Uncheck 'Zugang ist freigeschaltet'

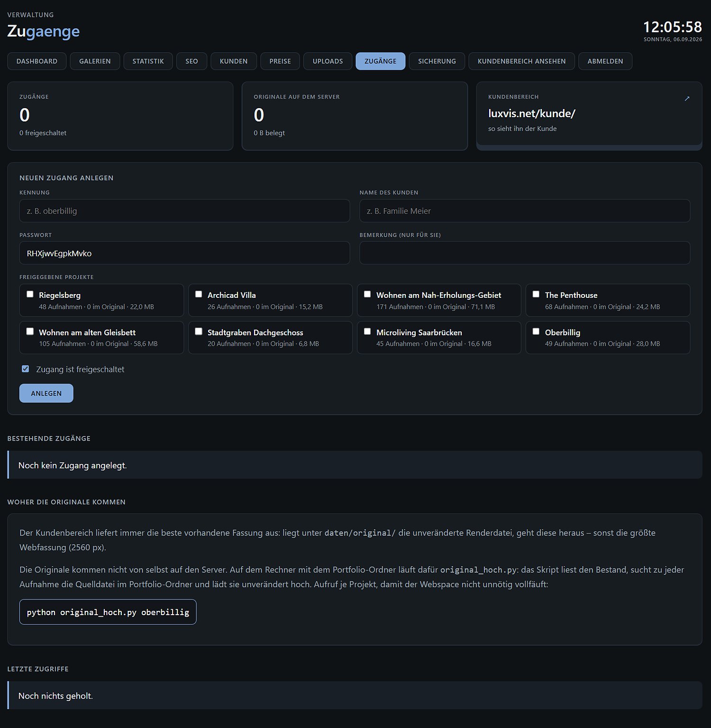pyautogui.click(x=26, y=369)
